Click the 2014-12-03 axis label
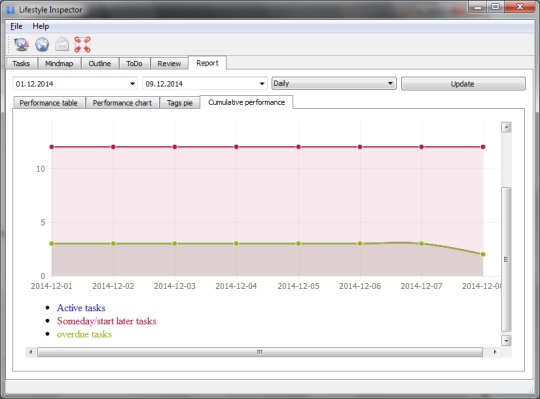Viewport: 540px width, 399px height. tap(175, 286)
